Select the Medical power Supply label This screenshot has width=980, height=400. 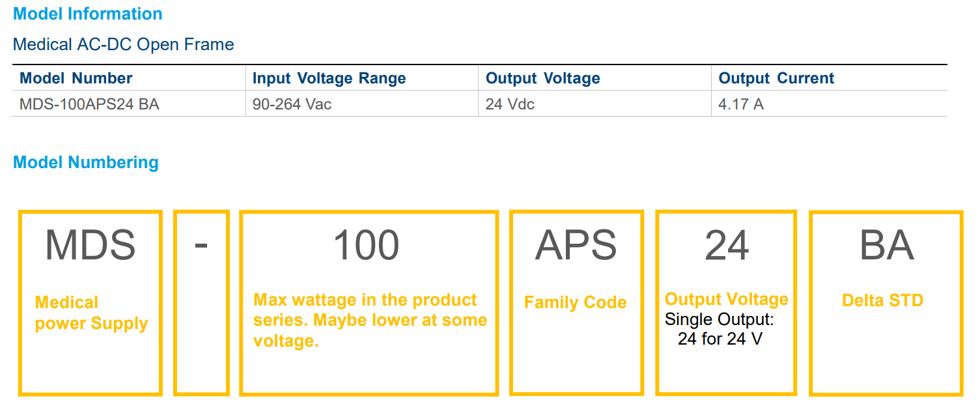pyautogui.click(x=91, y=313)
